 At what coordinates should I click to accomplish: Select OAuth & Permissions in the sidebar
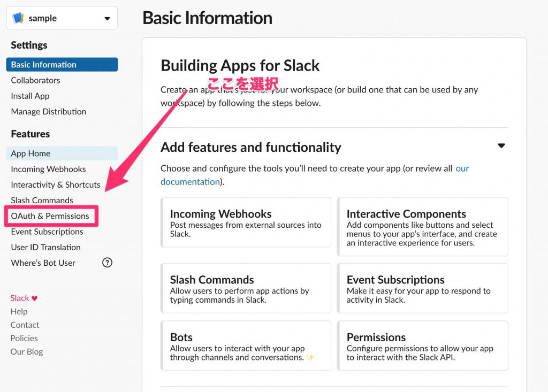click(x=50, y=216)
